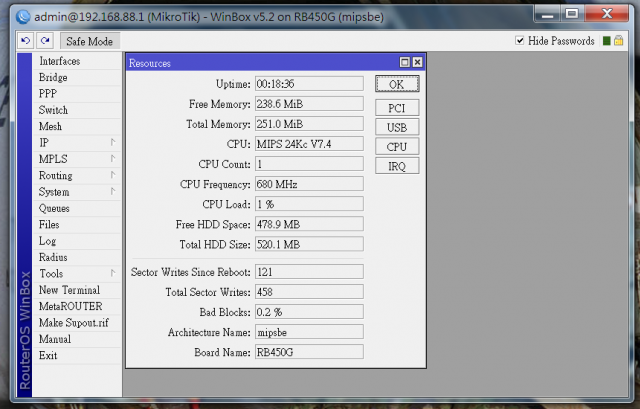
Task: Open the CPU details button
Action: point(397,147)
